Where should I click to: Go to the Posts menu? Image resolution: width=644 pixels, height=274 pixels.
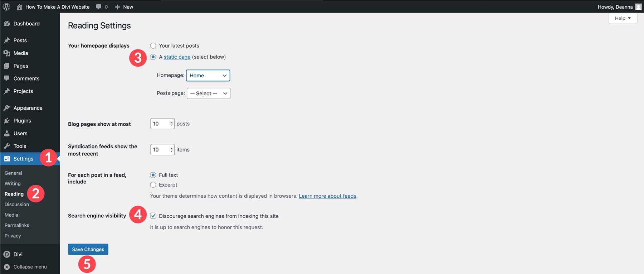[x=30, y=40]
